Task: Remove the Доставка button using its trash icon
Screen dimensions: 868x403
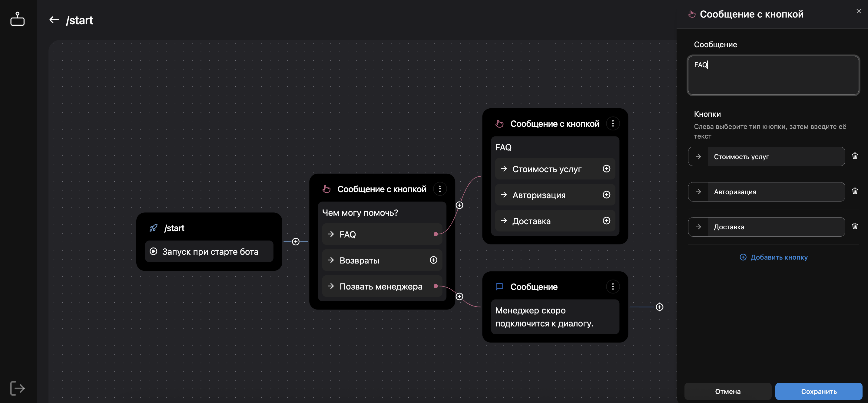Action: point(854,226)
